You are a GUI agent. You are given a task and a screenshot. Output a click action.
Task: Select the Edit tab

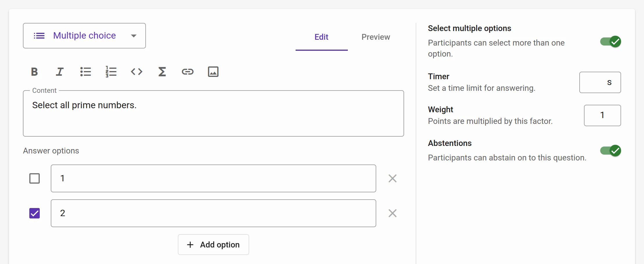(x=321, y=37)
